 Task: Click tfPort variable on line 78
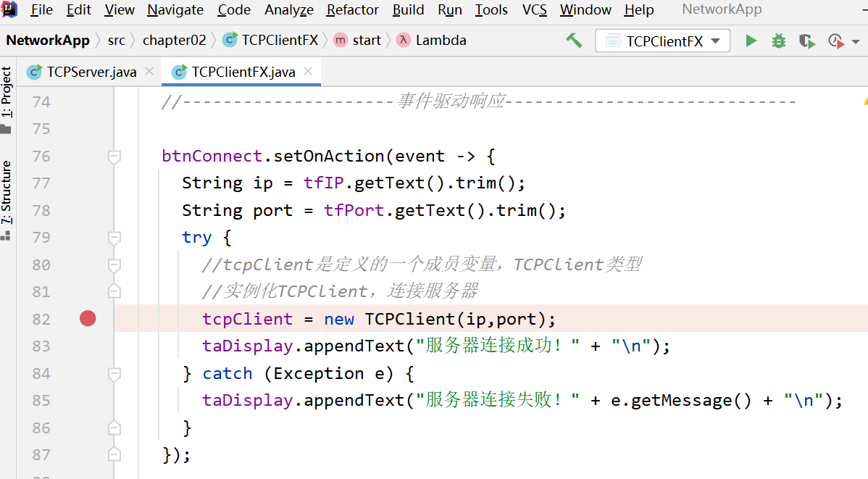point(354,210)
